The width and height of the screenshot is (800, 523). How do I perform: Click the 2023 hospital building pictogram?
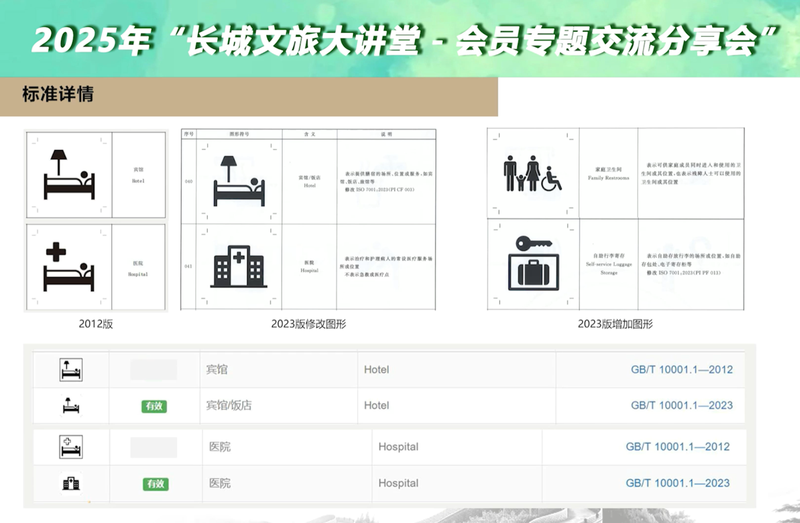point(239,266)
